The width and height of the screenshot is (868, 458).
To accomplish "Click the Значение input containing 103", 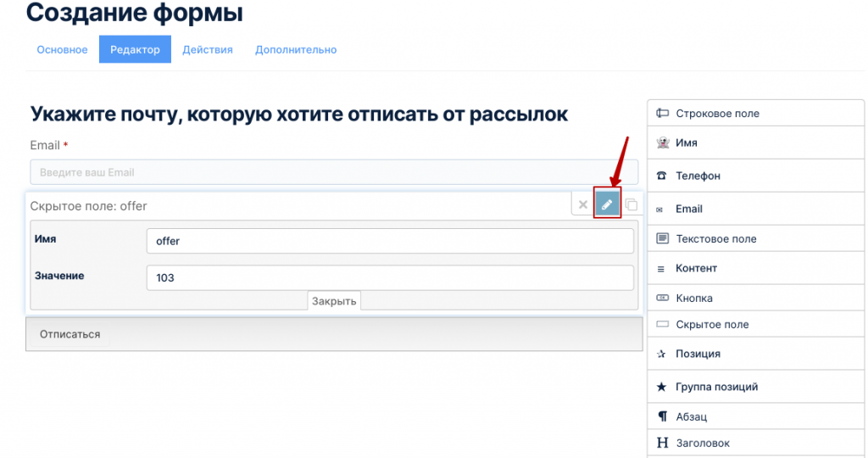I will coord(390,277).
